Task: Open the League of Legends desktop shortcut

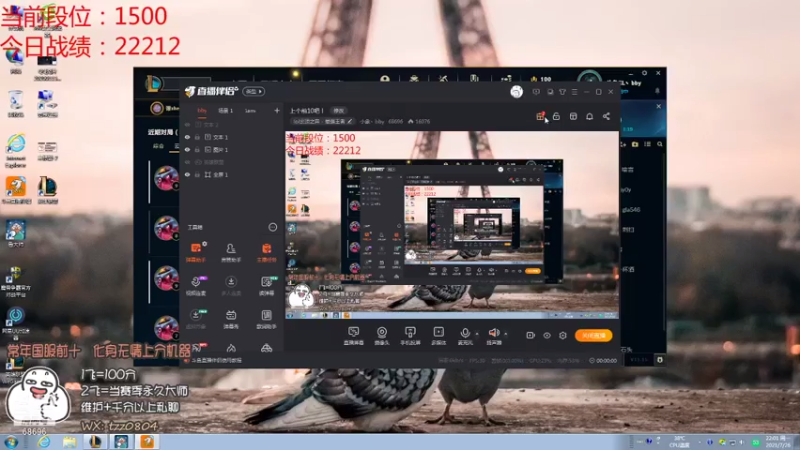Action: coord(47,191)
